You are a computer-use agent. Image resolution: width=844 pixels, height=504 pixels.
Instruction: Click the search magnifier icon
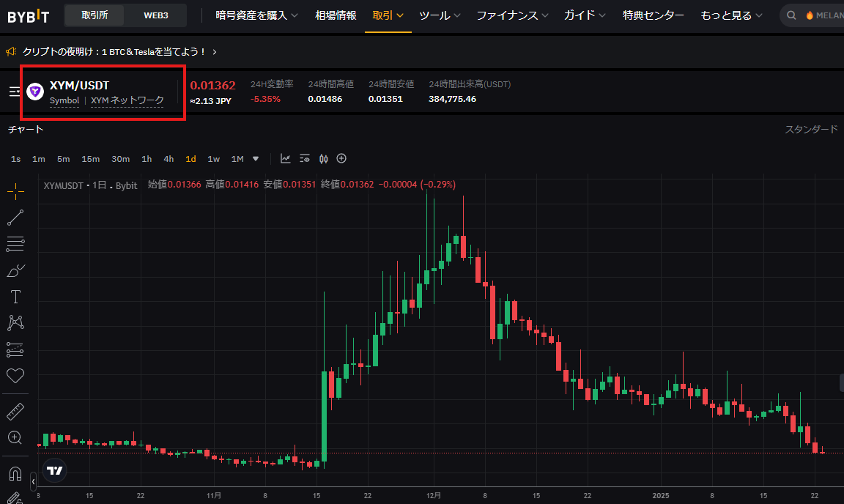(x=791, y=15)
